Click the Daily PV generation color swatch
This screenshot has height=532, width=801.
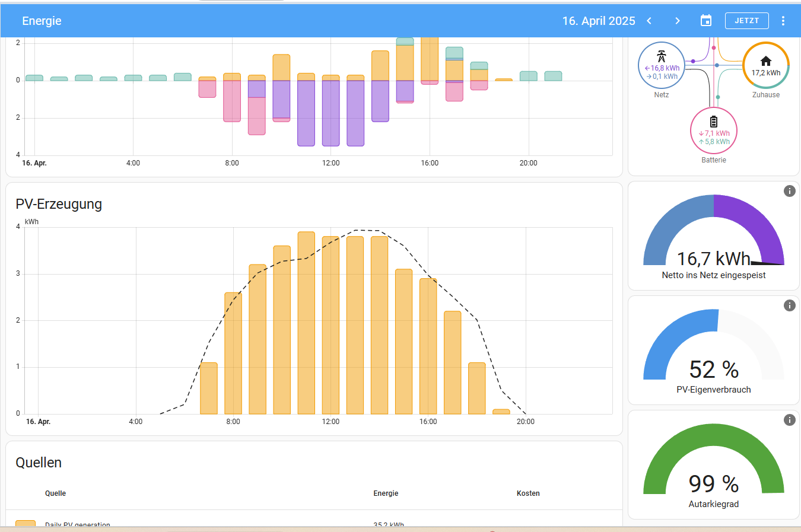coord(26,523)
